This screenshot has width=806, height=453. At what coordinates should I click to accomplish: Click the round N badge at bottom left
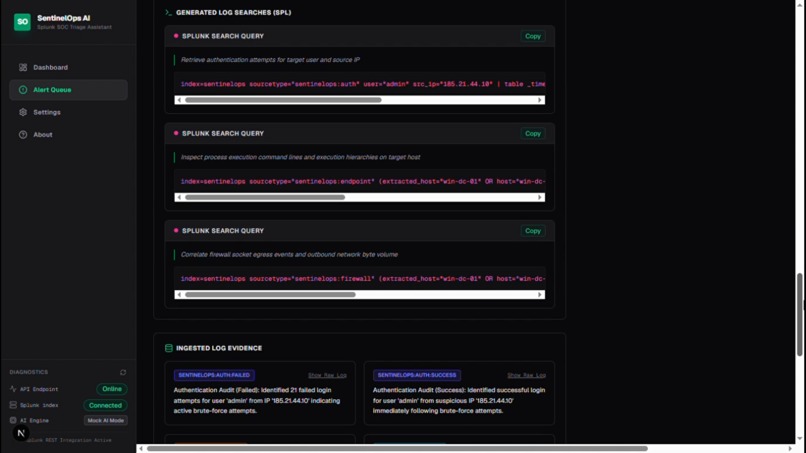tap(21, 433)
